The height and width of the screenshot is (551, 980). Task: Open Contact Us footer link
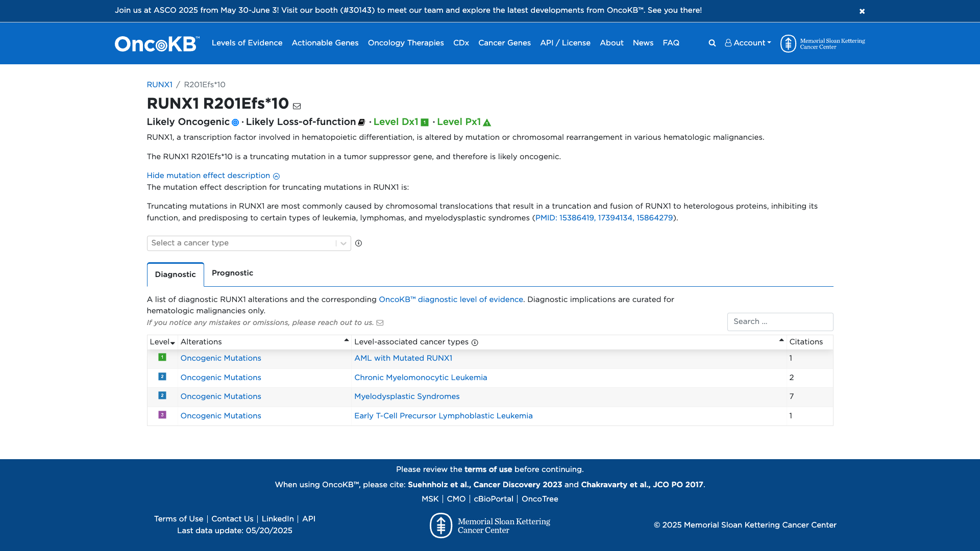pyautogui.click(x=232, y=519)
